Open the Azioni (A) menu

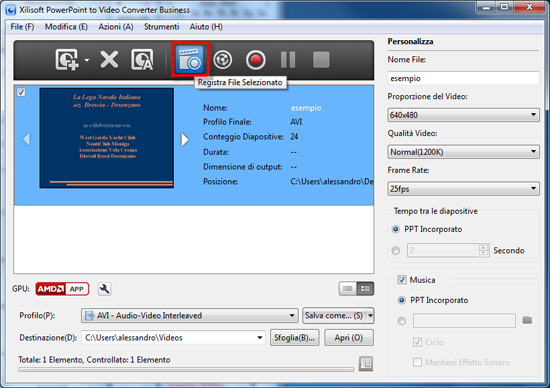[116, 27]
